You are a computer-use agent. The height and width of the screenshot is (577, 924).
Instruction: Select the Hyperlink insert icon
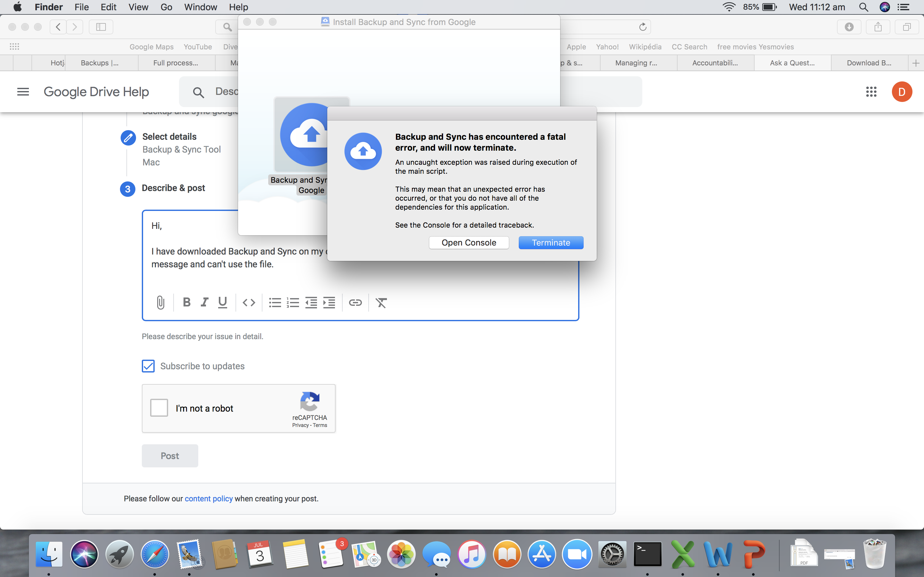(x=355, y=303)
